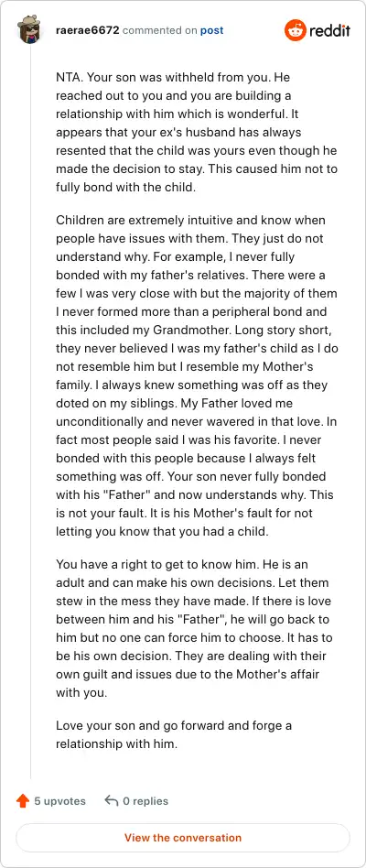Open "View the conversation" button
Image resolution: width=366 pixels, height=868 pixels.
coord(183,838)
